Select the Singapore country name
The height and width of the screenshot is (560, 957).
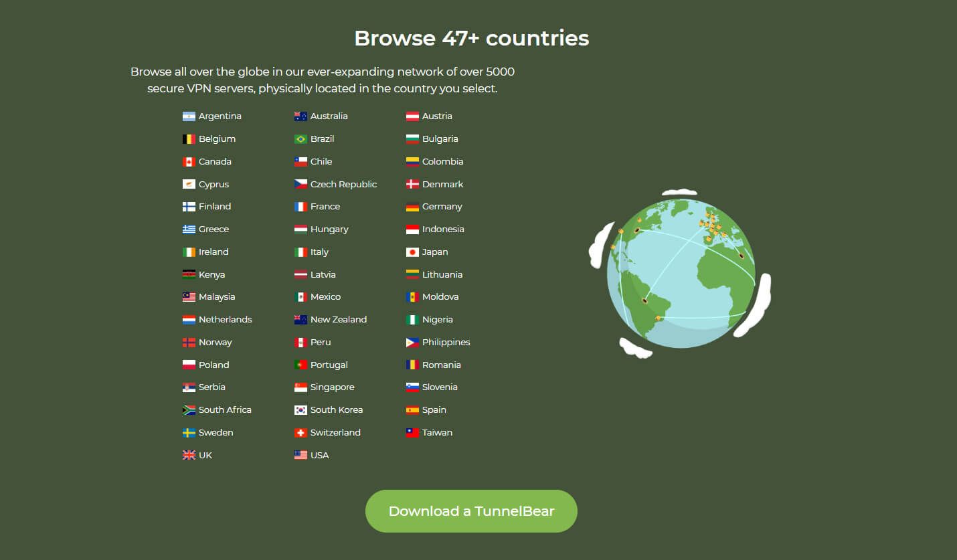click(333, 387)
